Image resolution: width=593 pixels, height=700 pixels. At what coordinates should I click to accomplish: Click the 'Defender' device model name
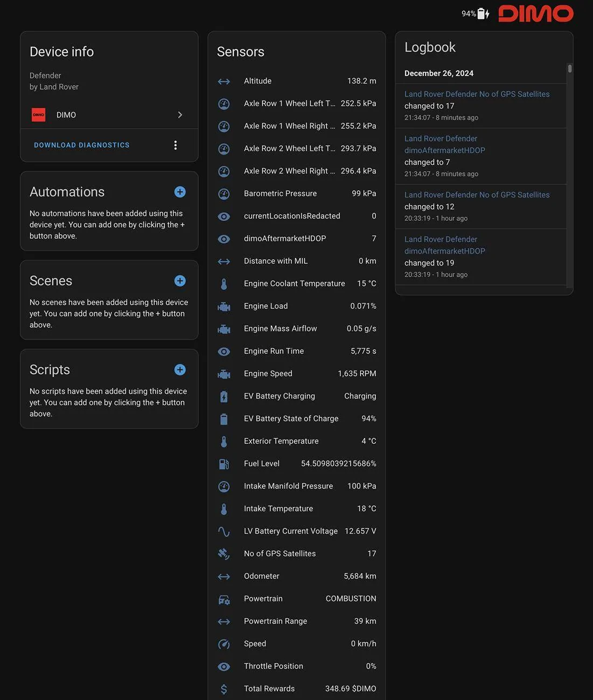pyautogui.click(x=45, y=75)
